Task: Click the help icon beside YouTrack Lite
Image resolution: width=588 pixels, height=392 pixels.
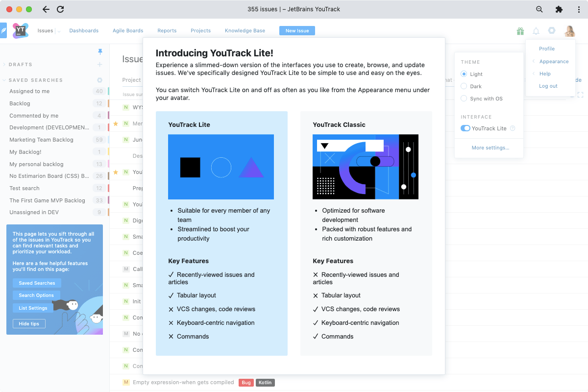Action: (x=513, y=128)
